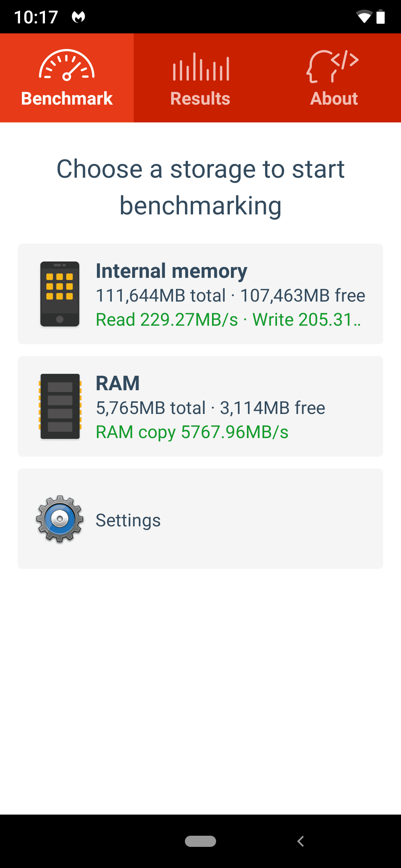Tap the speedometer Benchmark icon
This screenshot has width=401, height=868.
click(67, 65)
